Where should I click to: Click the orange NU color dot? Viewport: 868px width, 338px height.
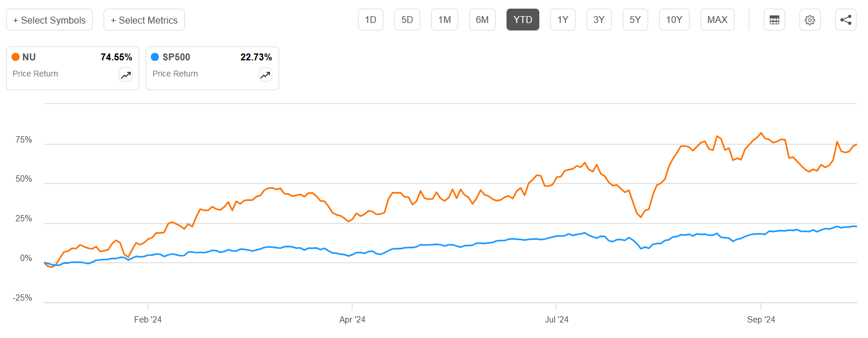16,57
